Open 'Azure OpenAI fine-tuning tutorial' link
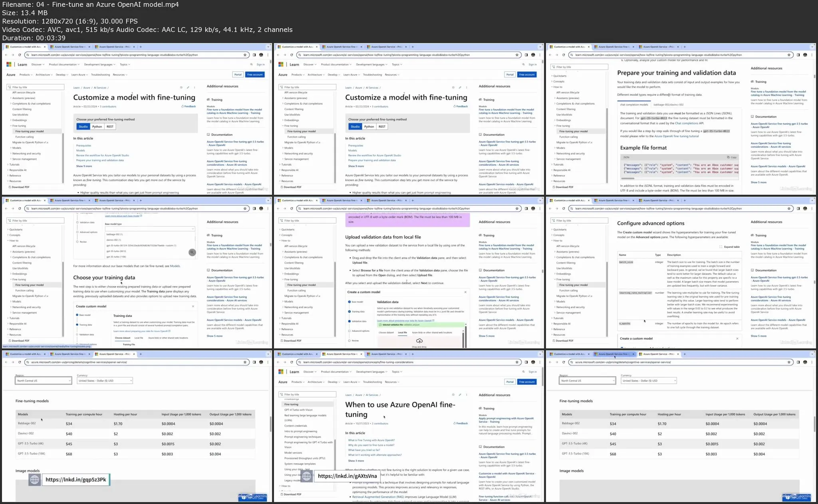818x504 pixels. point(676,136)
